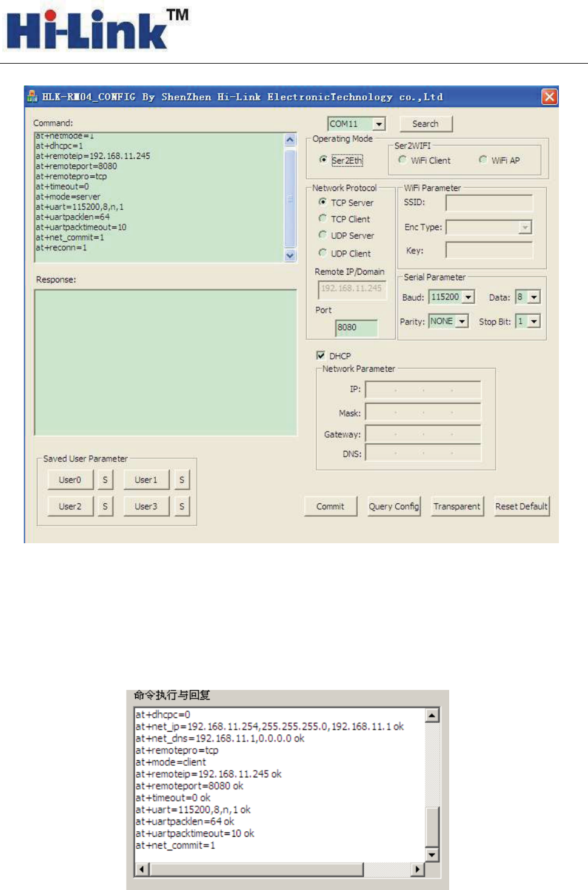Click the Command list scroll-up arrow
This screenshot has width=588, height=890.
point(290,139)
